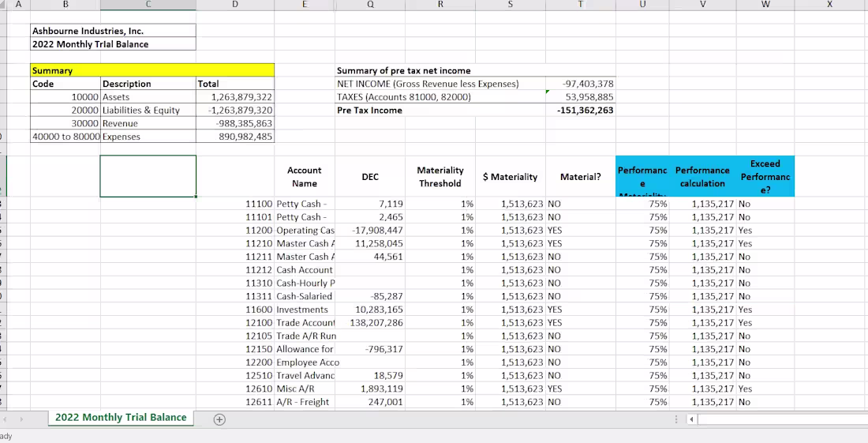Select the 'Pre Tax Income' label cell

point(440,111)
